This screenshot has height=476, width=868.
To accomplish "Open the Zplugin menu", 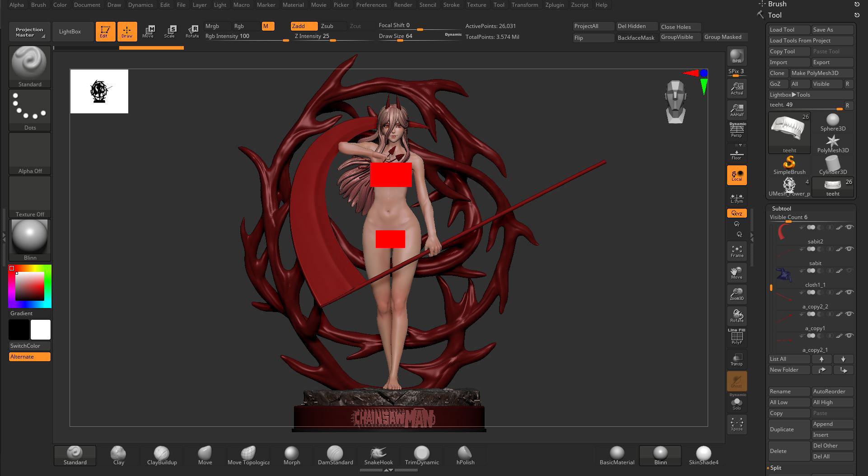I will pos(554,5).
